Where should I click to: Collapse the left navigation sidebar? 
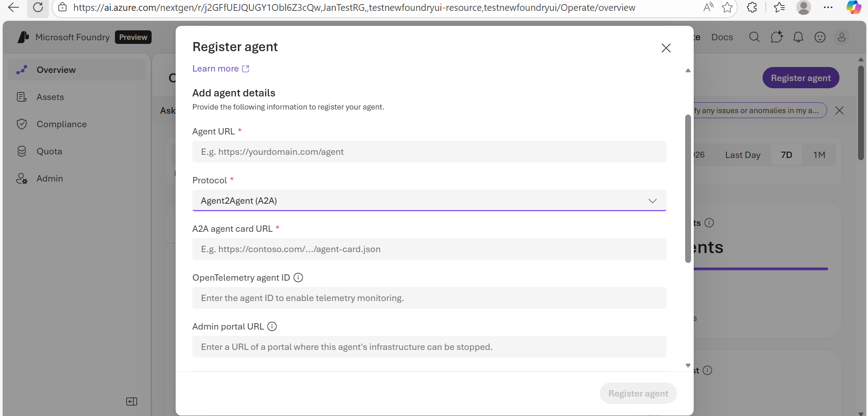tap(132, 402)
